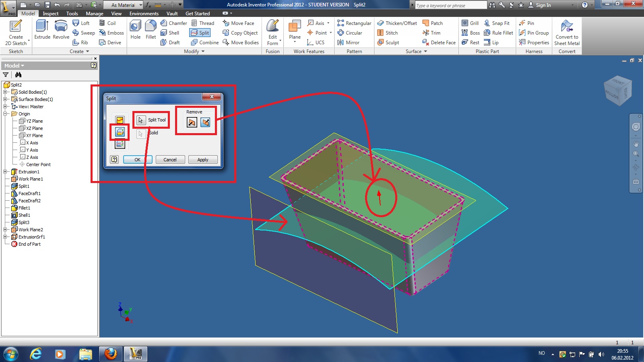
Task: Select the Thread tool
Action: [203, 23]
